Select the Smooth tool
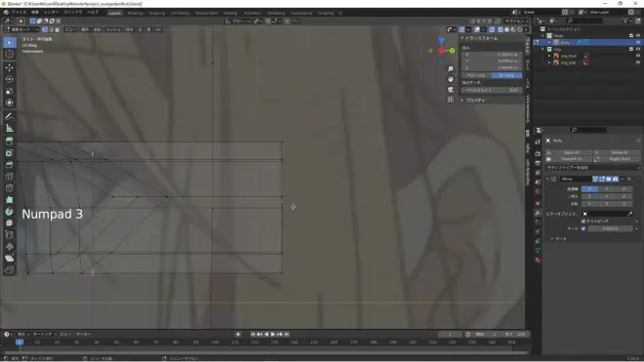This screenshot has height=362, width=644. [10, 223]
